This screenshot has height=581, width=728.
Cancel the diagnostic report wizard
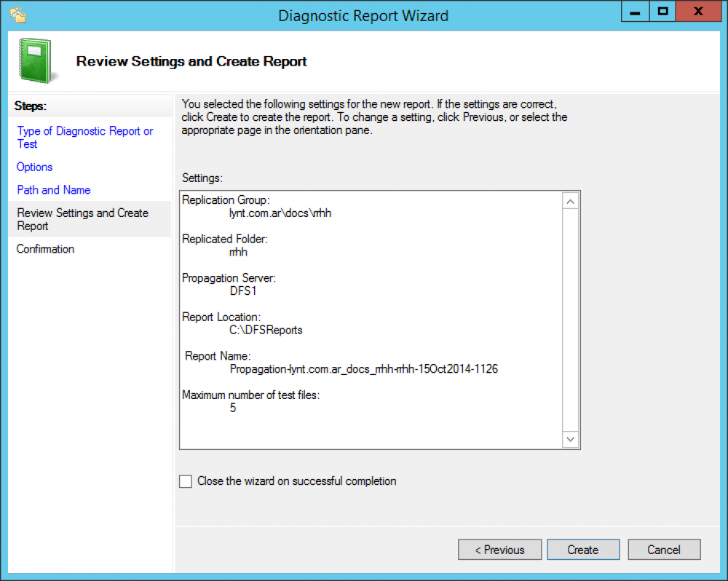point(664,550)
